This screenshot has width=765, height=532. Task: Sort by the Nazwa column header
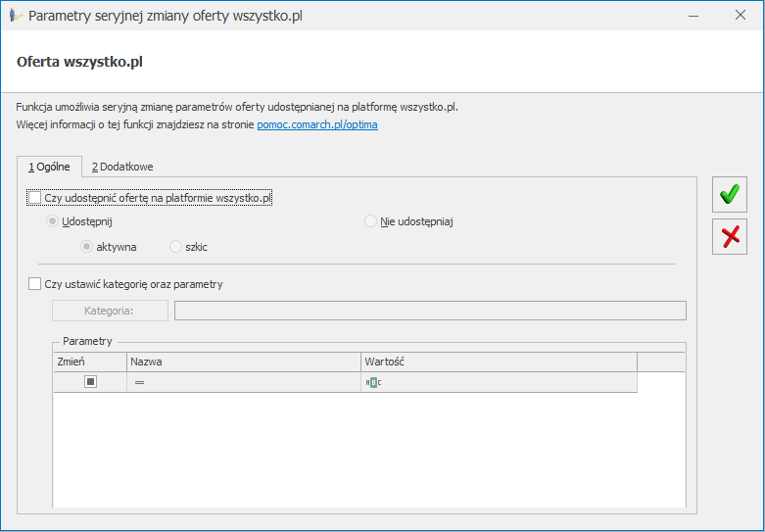(x=244, y=362)
